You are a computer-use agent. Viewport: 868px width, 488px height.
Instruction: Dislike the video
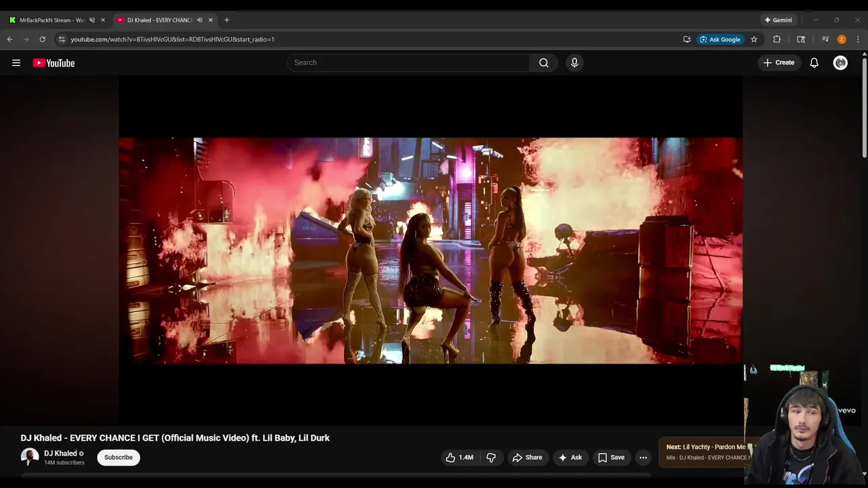[491, 457]
